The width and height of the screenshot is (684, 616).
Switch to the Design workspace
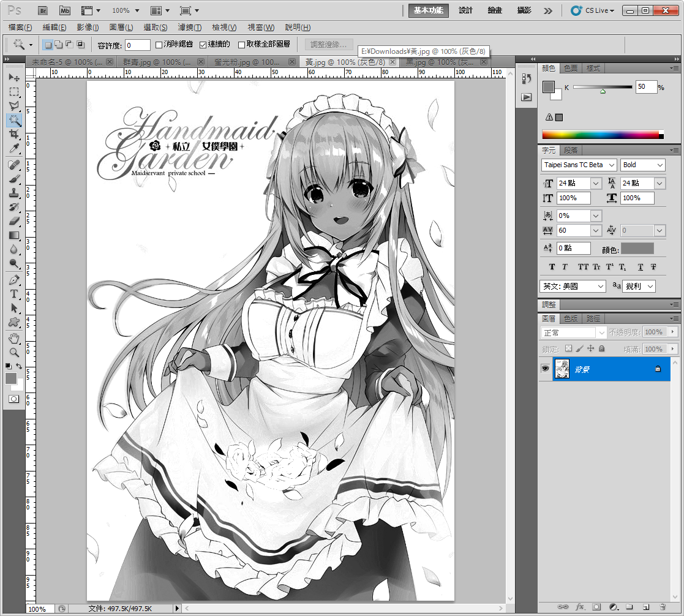click(465, 10)
